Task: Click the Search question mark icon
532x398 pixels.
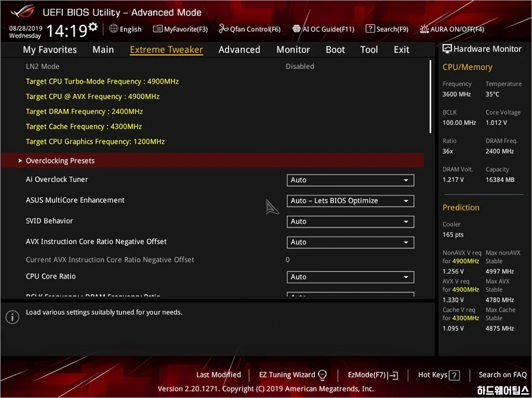Action: pyautogui.click(x=370, y=29)
